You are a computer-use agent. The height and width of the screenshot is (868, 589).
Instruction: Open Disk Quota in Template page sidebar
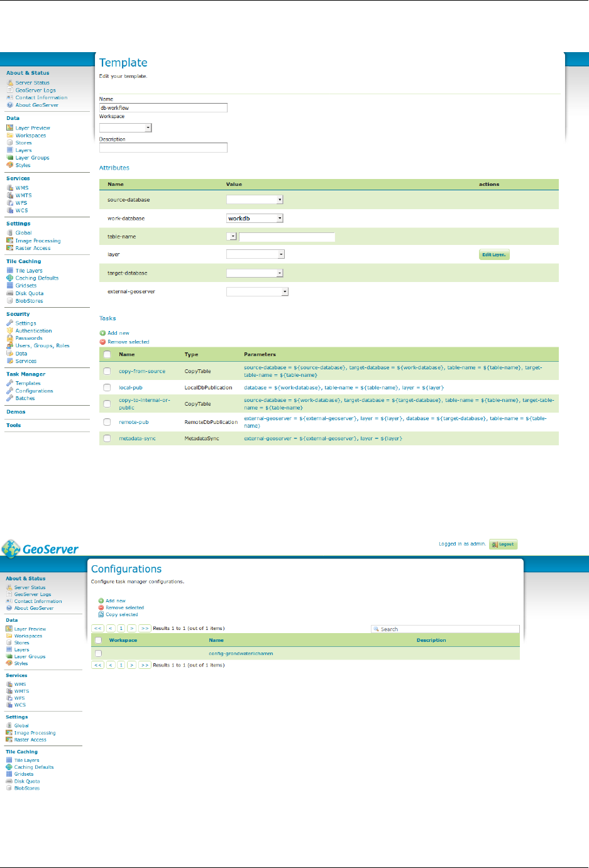(x=30, y=293)
